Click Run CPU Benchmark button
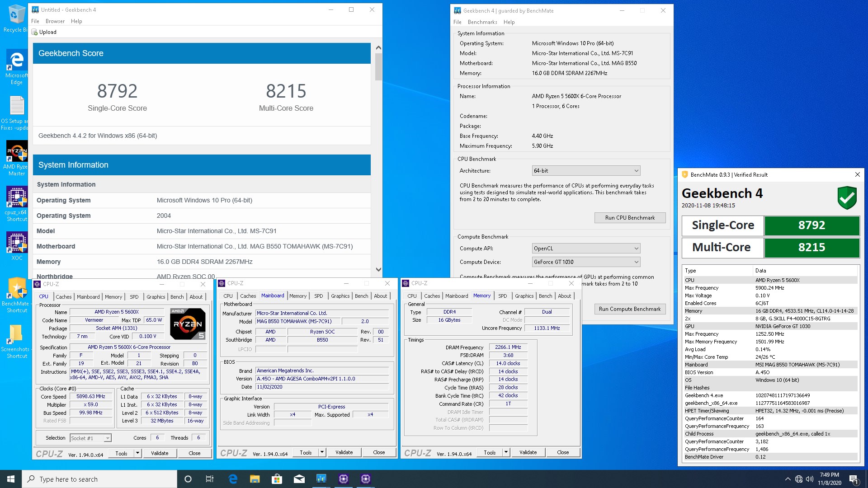The height and width of the screenshot is (488, 868). coord(630,218)
